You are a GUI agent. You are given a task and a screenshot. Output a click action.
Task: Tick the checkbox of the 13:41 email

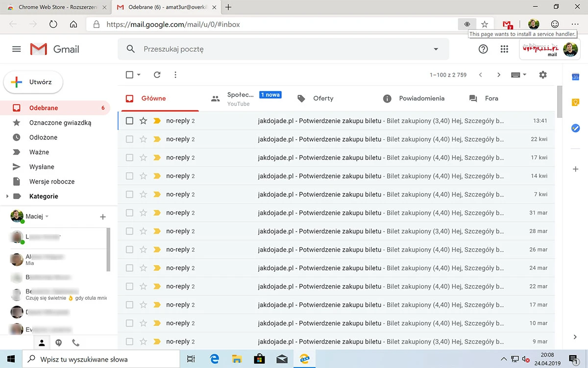(x=129, y=121)
